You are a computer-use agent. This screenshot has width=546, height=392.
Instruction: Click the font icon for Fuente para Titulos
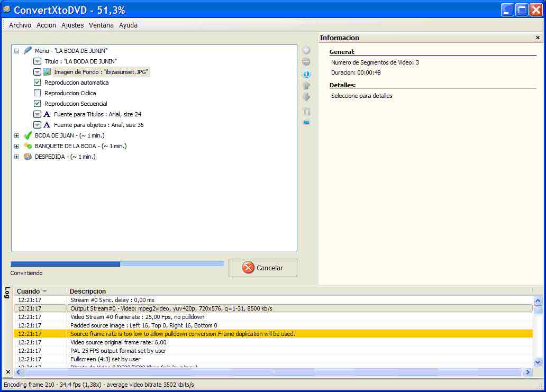coord(47,114)
